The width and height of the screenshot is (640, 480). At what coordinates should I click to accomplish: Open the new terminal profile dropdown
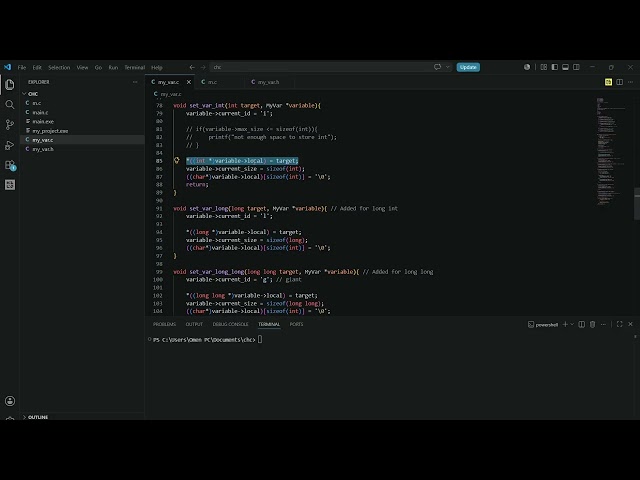[572, 324]
